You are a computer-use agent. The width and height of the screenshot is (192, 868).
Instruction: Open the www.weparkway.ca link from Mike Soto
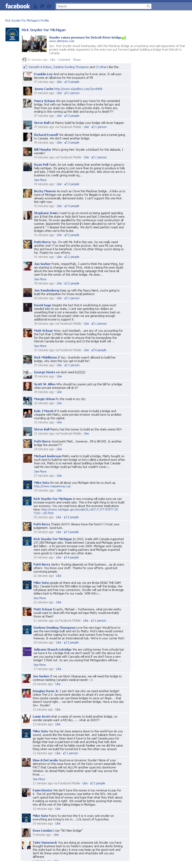tap(52, 486)
